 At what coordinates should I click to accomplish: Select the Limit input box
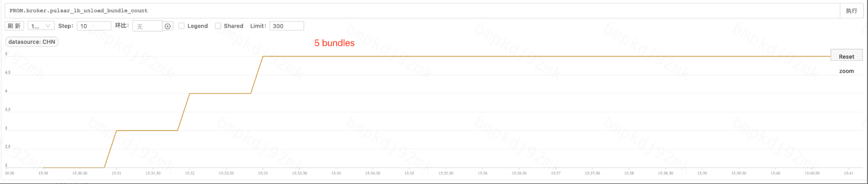tap(286, 26)
